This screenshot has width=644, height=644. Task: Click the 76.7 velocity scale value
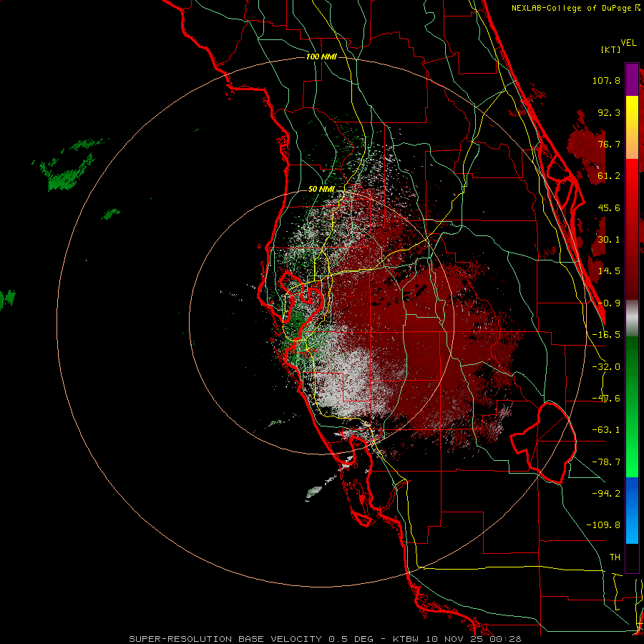[x=609, y=144]
